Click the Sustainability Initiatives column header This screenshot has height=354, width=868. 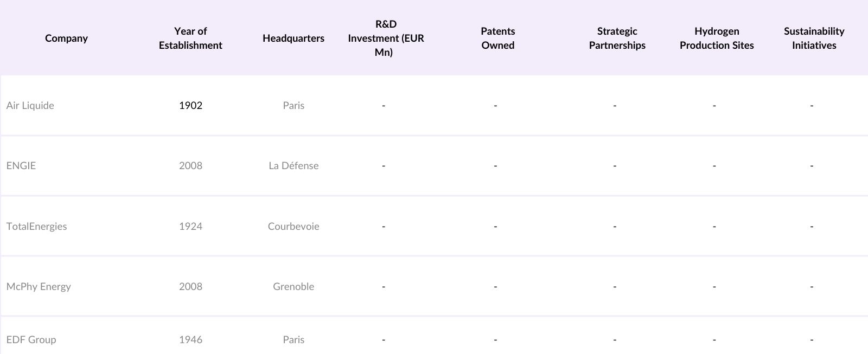(x=814, y=38)
